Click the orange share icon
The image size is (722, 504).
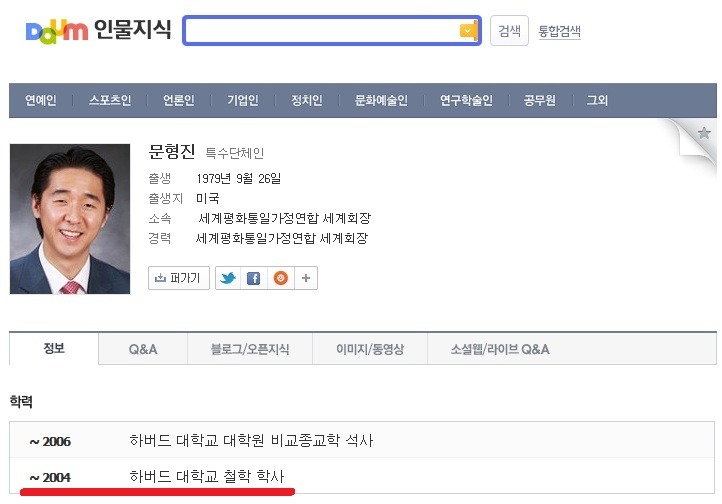[281, 278]
